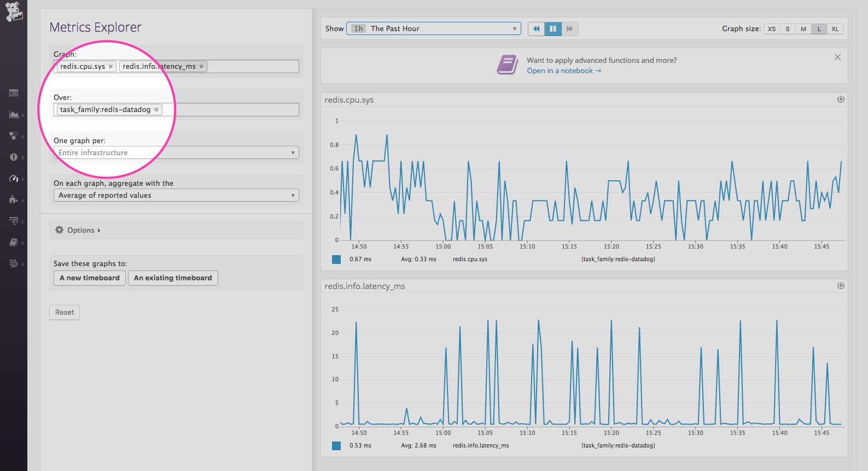The width and height of the screenshot is (868, 471).
Task: Click the export icon on the redis.info.latency_ms graph
Action: point(841,286)
